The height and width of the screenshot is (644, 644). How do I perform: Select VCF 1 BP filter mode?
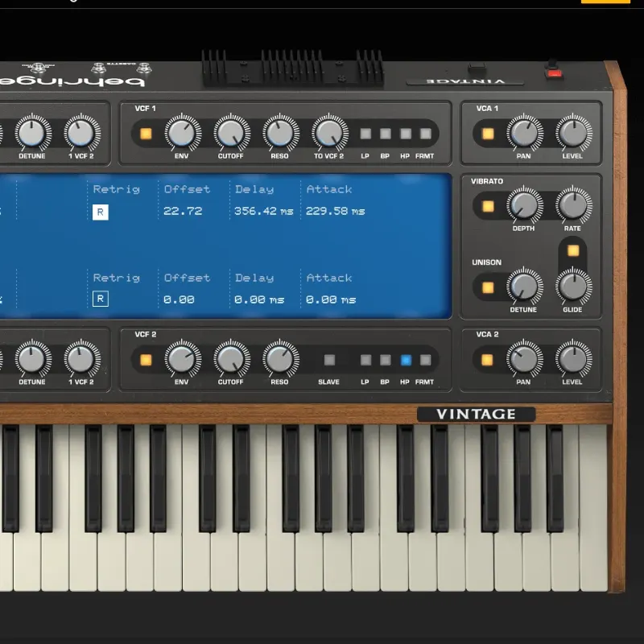pyautogui.click(x=386, y=134)
